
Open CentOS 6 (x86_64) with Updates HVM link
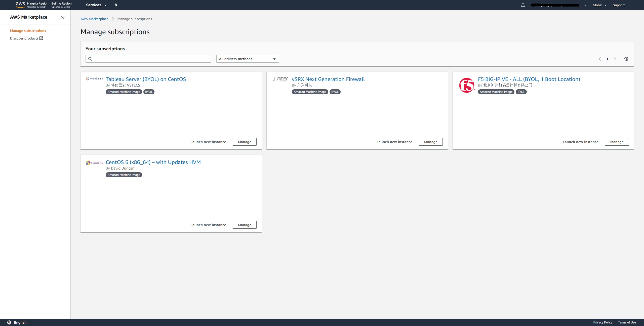(153, 162)
